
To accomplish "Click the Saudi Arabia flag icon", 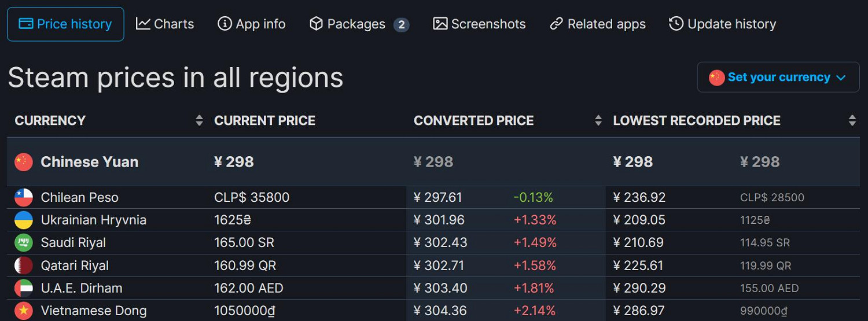I will (24, 242).
